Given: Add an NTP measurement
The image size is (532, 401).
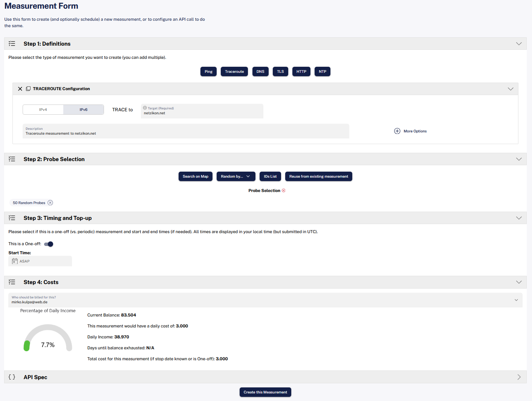Looking at the screenshot, I should 323,72.
